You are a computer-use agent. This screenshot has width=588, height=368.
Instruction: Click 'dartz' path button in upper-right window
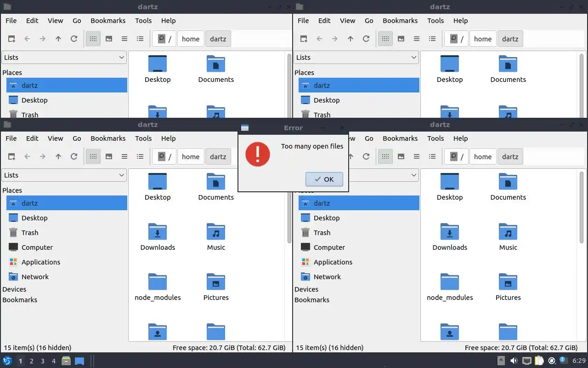coord(510,39)
